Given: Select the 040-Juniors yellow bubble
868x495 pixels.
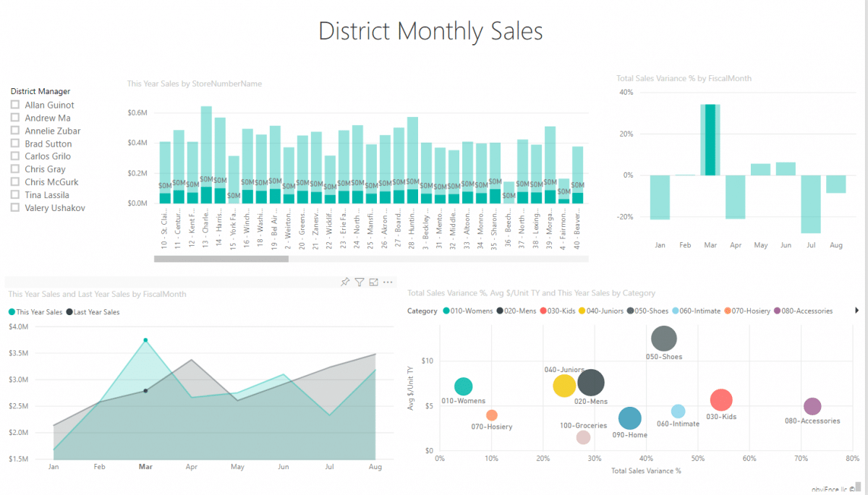Looking at the screenshot, I should 564,386.
